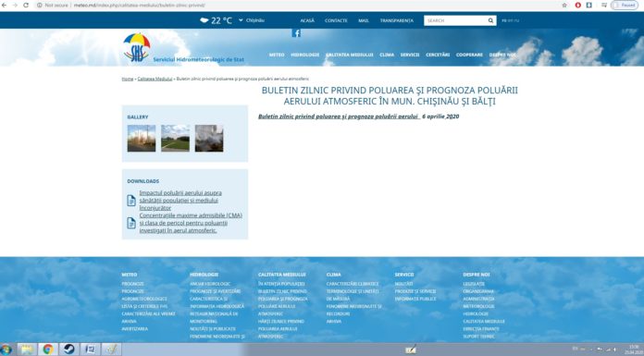Open the first gallery thumbnail
This screenshot has height=356, width=644.
click(x=142, y=139)
